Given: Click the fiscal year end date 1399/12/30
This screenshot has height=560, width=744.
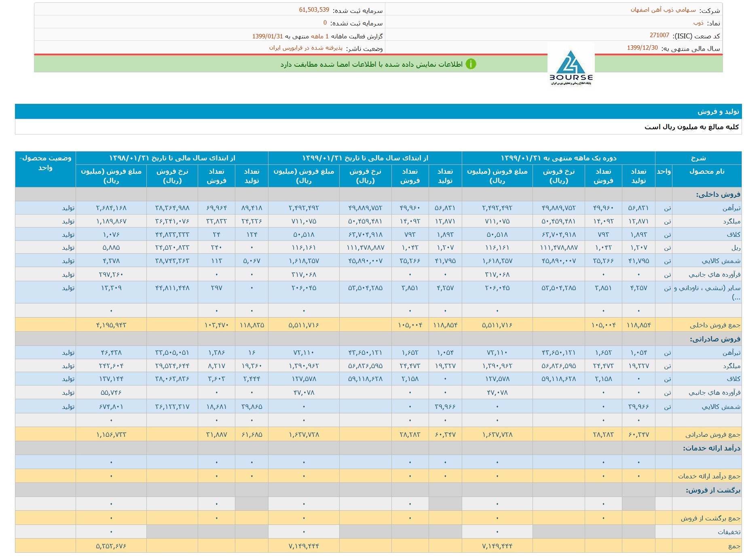Looking at the screenshot, I should pyautogui.click(x=643, y=48).
